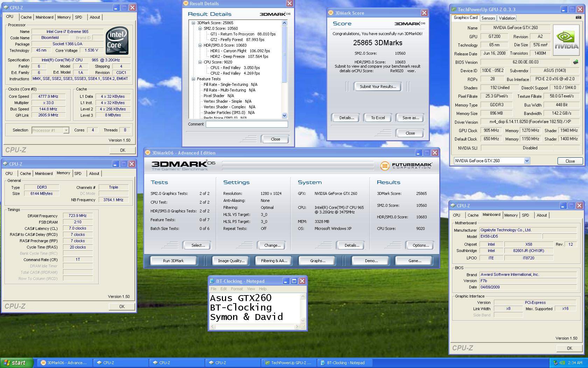The height and width of the screenshot is (368, 588).
Task: Click BIOS save chip icon in GPU-Z
Action: coord(575,62)
